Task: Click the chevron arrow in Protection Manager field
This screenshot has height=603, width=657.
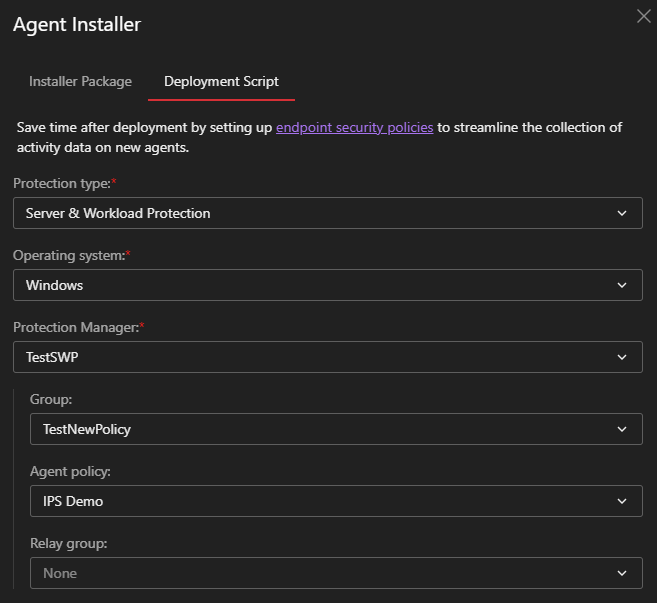Action: pos(622,356)
